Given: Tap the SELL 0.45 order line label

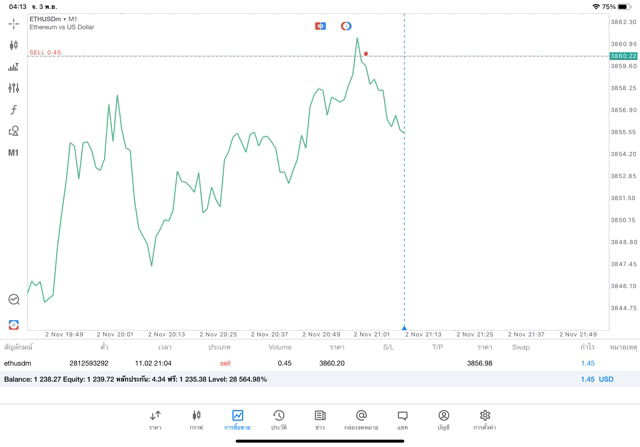Looking at the screenshot, I should click(x=45, y=52).
